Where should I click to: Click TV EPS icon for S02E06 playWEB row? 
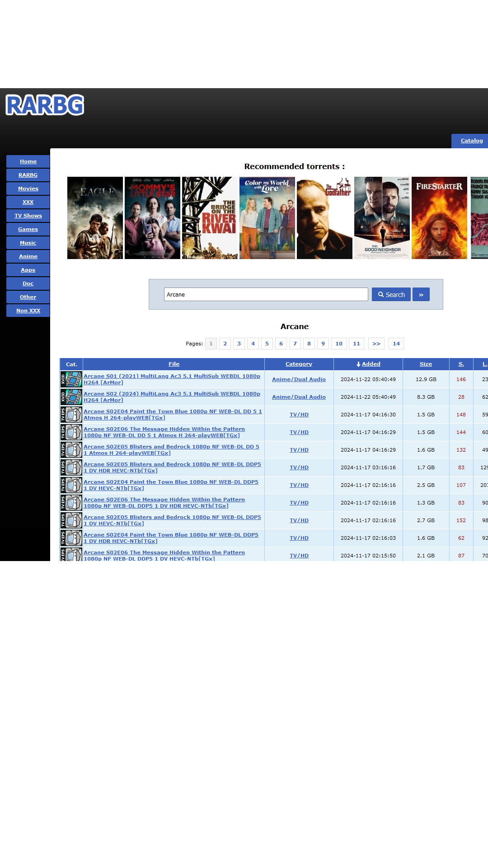click(71, 432)
